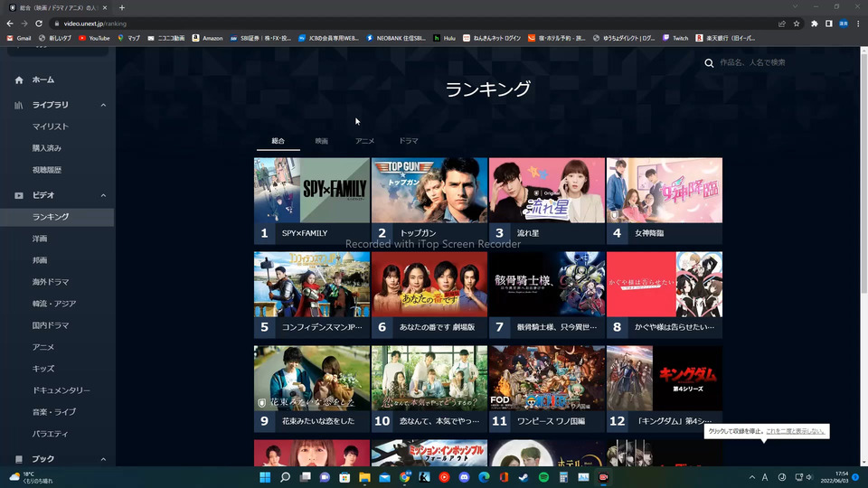This screenshot has height=488, width=868.
Task: Open 国内ドラマ category in the sidebar
Action: [x=51, y=325]
